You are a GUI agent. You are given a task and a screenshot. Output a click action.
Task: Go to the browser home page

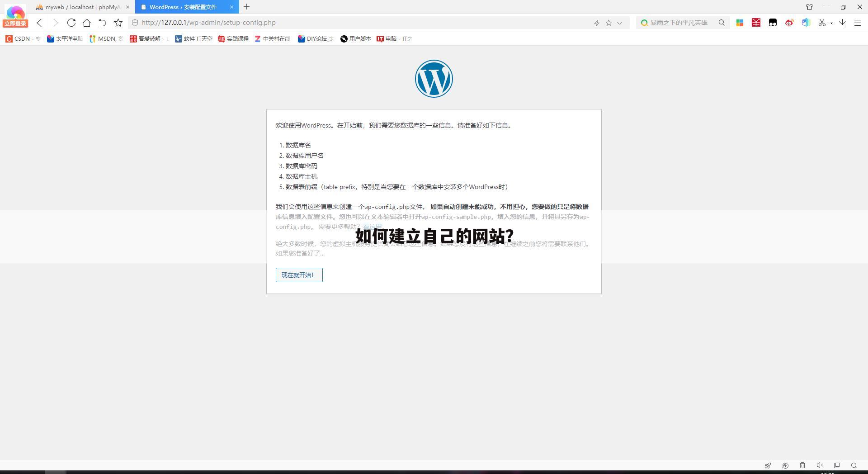point(87,23)
